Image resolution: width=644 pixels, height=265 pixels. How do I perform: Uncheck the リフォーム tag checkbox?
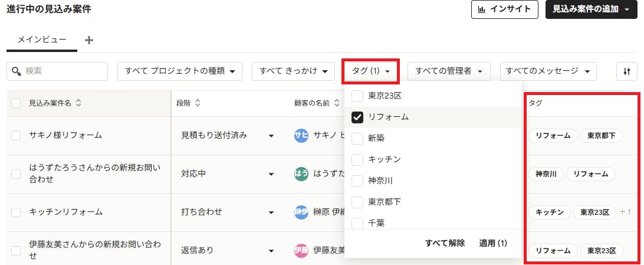pos(357,117)
